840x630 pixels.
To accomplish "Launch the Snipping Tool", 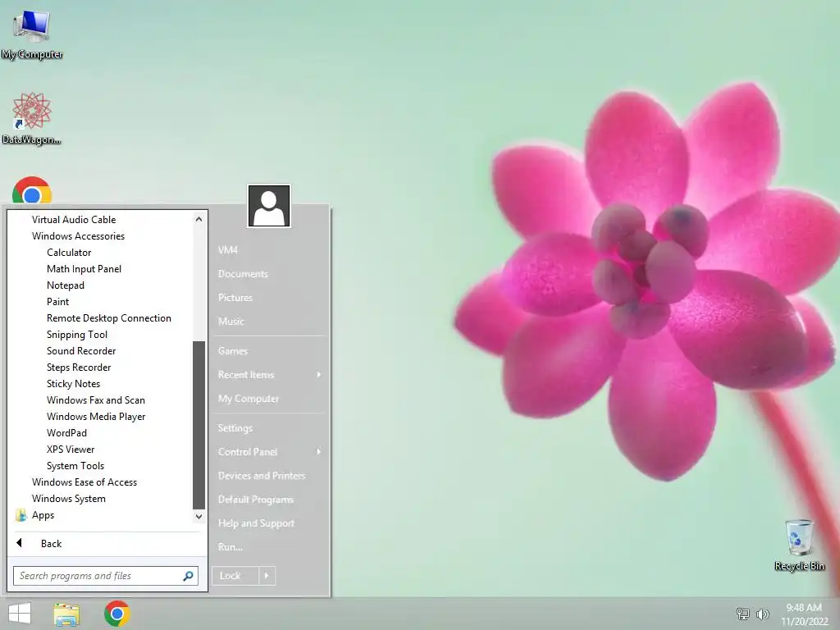I will tap(77, 335).
